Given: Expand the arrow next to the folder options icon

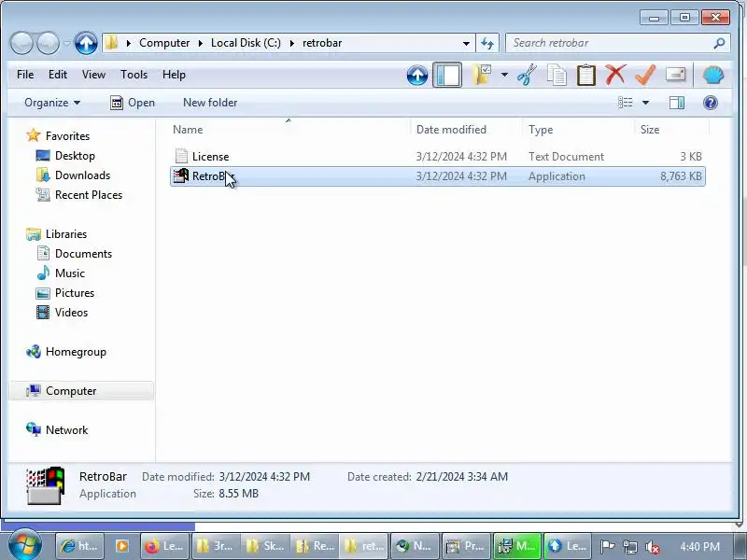Looking at the screenshot, I should [x=504, y=76].
